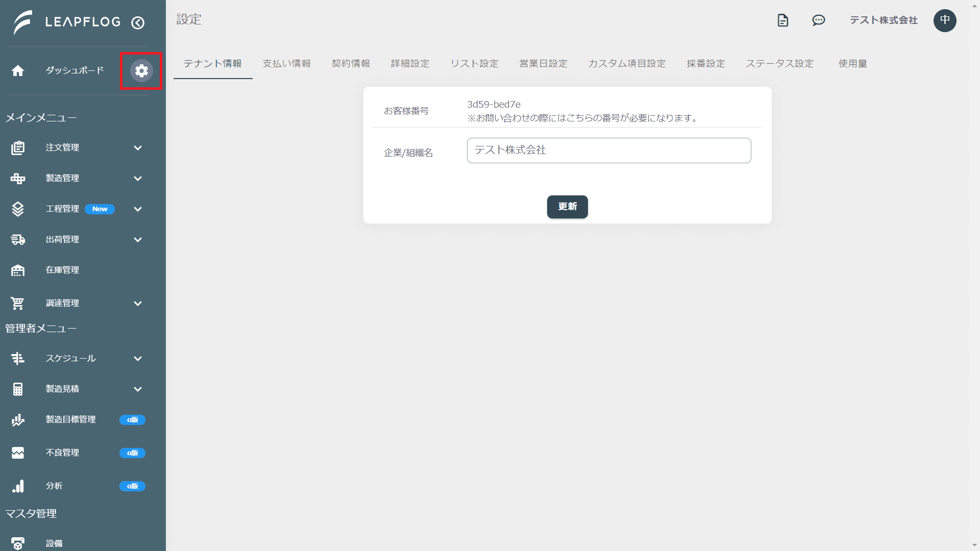Click the お客様番号 label
The width and height of the screenshot is (980, 551).
pyautogui.click(x=406, y=111)
